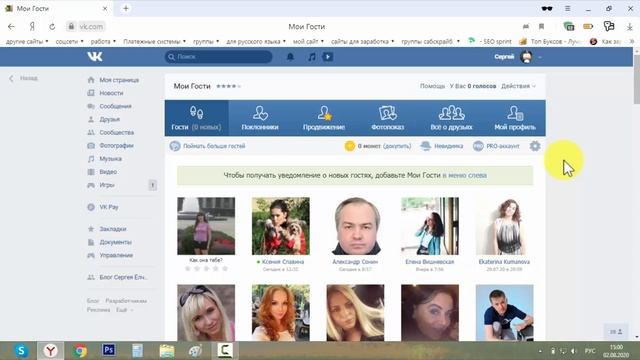Switch to the Продвижение tab
640x360 pixels.
pos(324,118)
